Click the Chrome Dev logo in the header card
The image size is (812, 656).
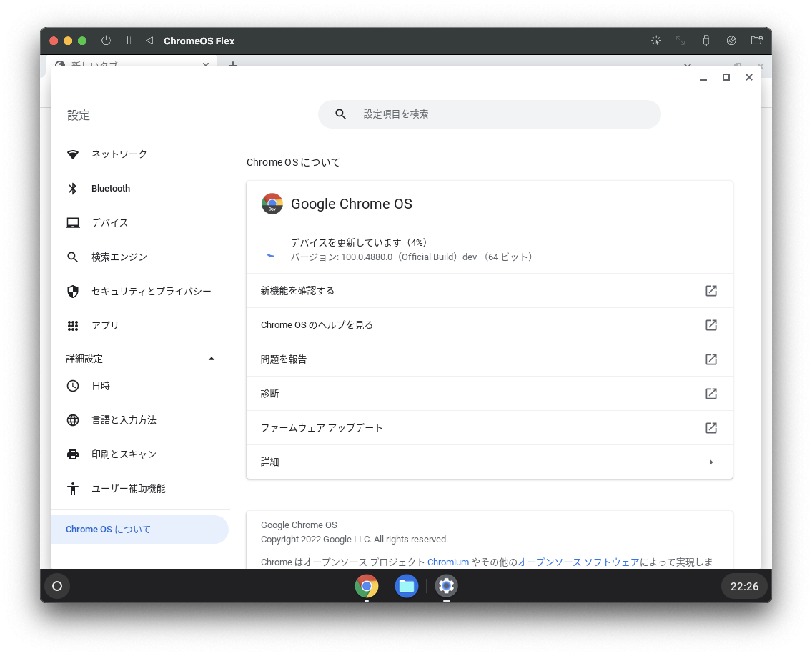(x=272, y=204)
